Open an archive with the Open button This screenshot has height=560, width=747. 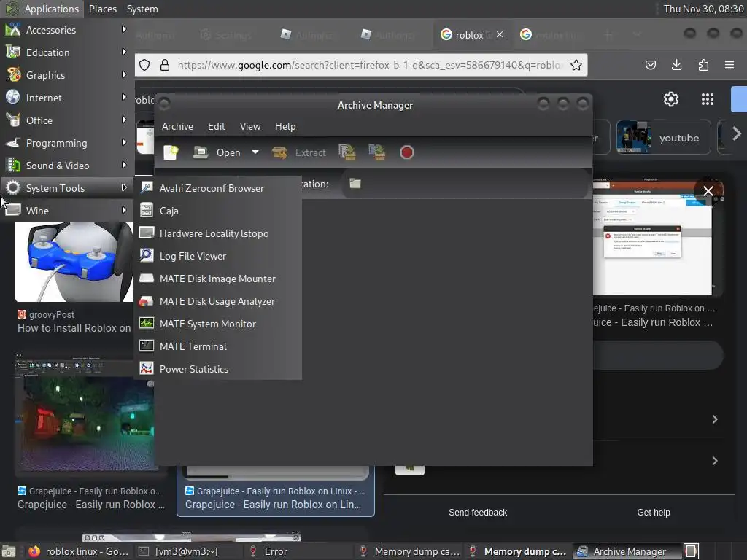tap(217, 152)
